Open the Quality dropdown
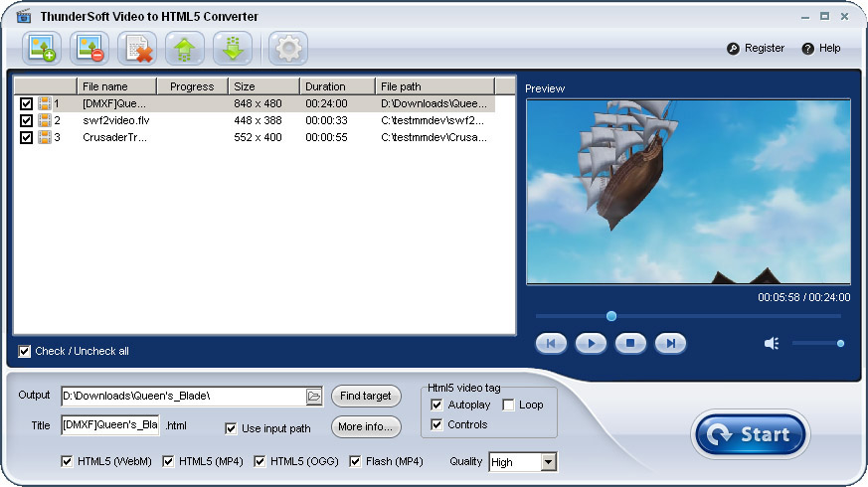The height and width of the screenshot is (487, 868). (x=548, y=462)
